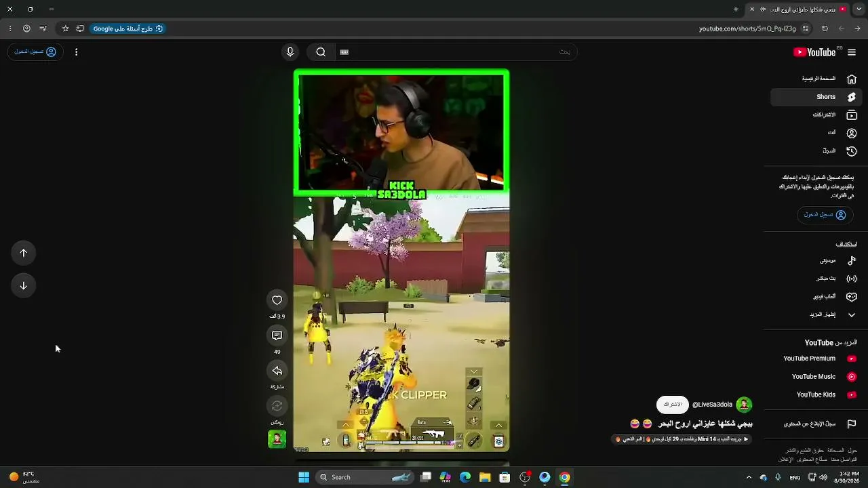The image size is (868, 488).
Task: Click Subscribe next to @LiveSa3dola
Action: pyautogui.click(x=672, y=405)
